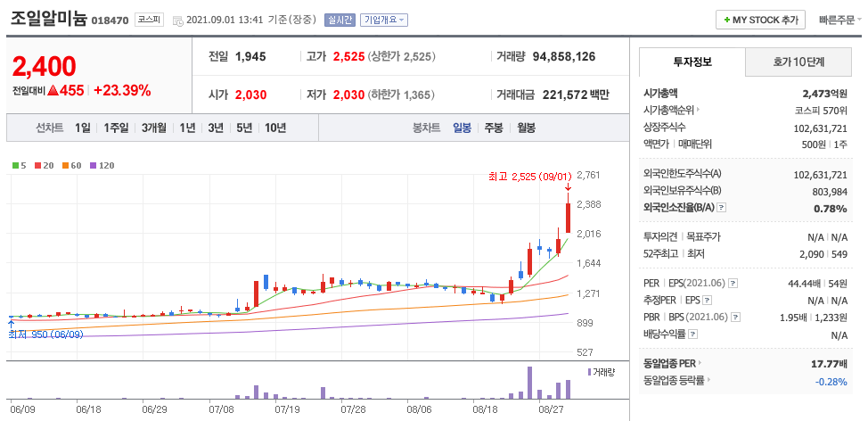Select the 월봉 monthly candle chart

pos(527,128)
